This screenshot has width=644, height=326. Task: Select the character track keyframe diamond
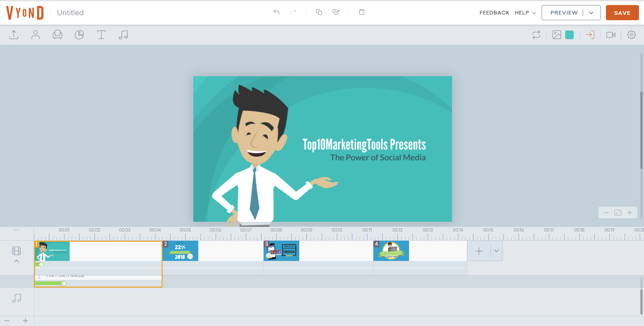(41, 265)
